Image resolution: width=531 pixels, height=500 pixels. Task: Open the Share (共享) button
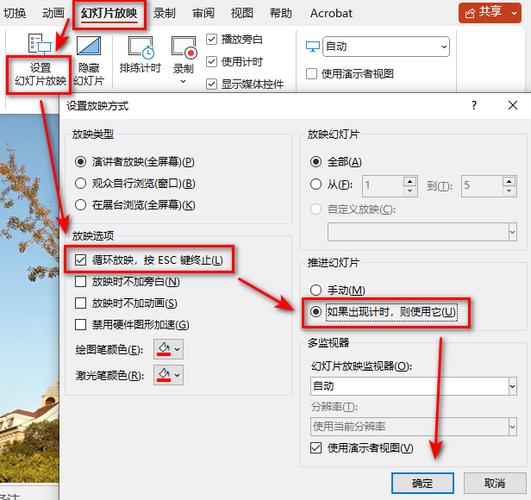(x=490, y=13)
